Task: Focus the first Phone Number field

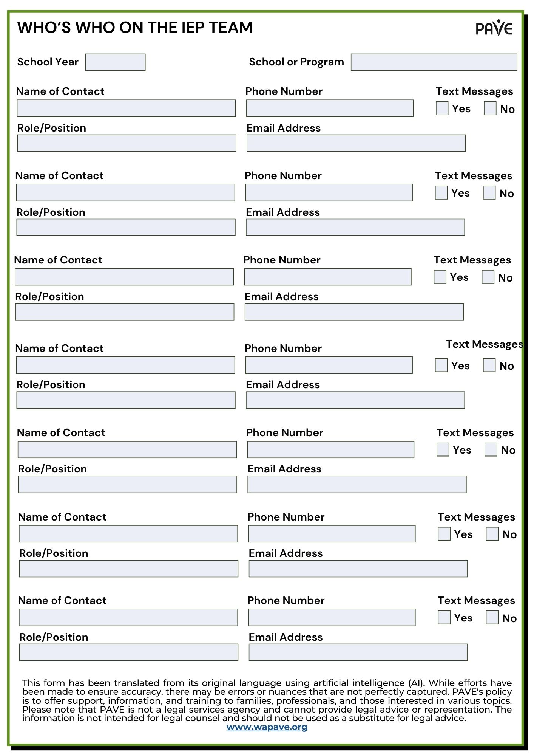Action: [x=330, y=108]
